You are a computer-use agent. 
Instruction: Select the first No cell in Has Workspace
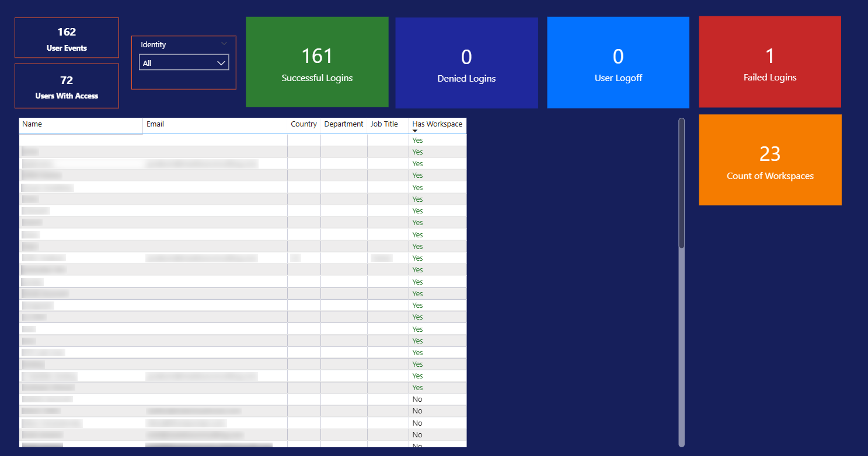click(417, 399)
